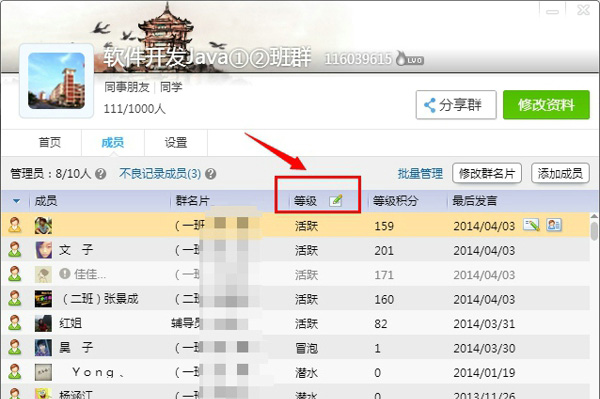Click the 冒泡 level cell

306,348
